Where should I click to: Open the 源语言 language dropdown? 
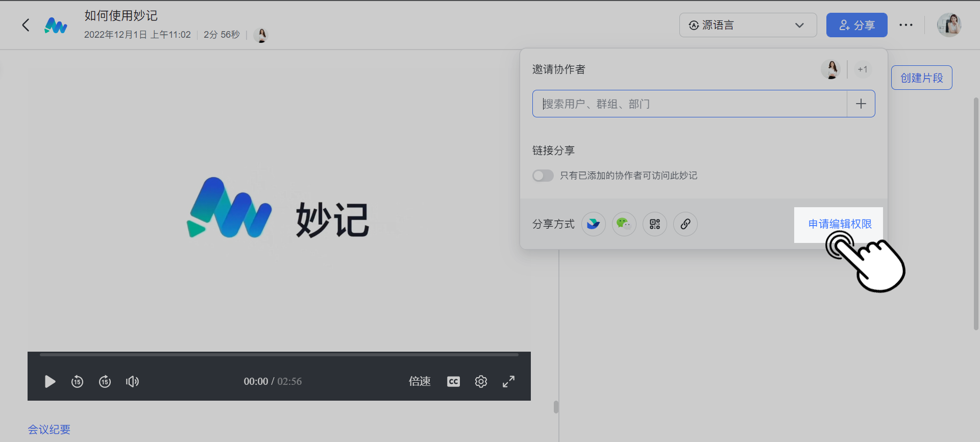[747, 25]
